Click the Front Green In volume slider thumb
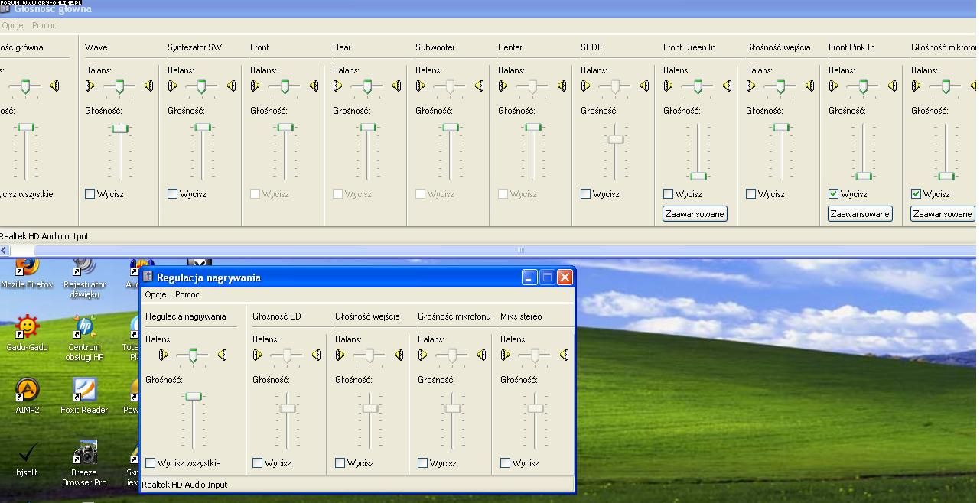 [698, 176]
